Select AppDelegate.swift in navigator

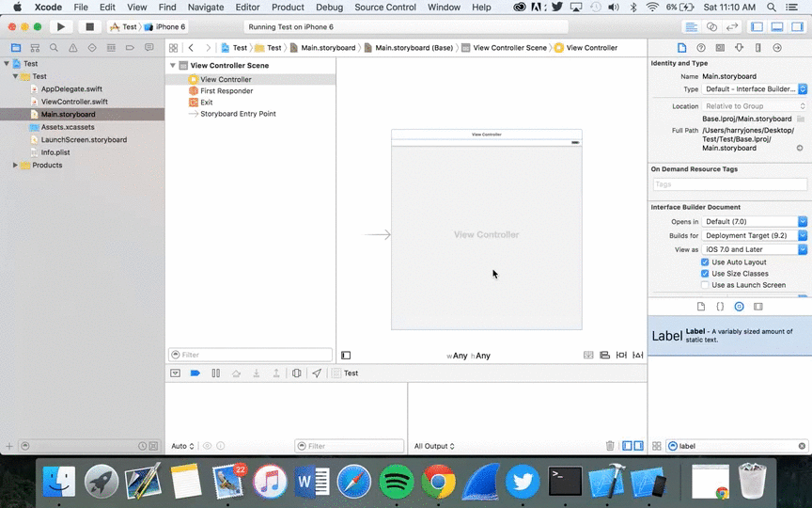(x=71, y=89)
